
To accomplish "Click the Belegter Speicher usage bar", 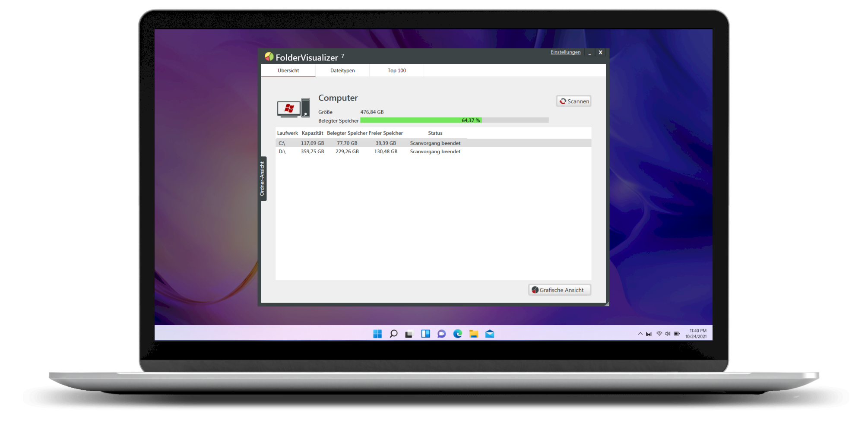I will [454, 120].
